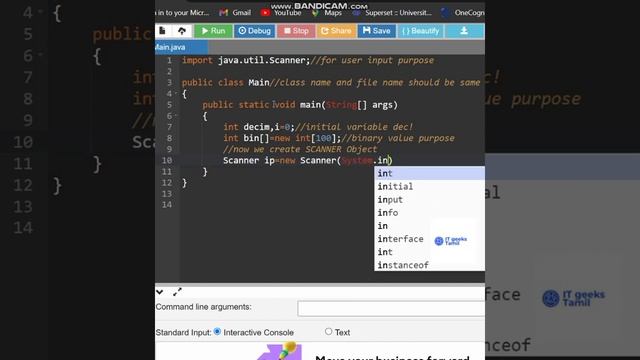640x360 pixels.
Task: Click the new file icon
Action: [162, 31]
